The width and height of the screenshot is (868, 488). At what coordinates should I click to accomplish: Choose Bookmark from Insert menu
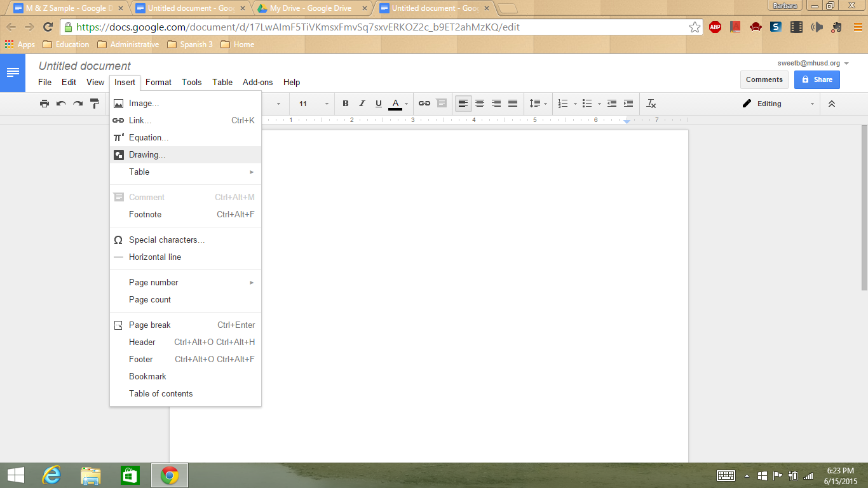tap(186, 376)
